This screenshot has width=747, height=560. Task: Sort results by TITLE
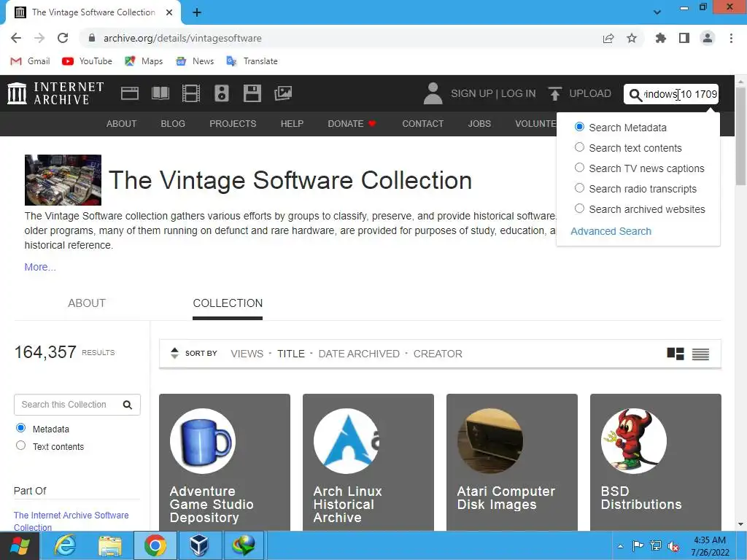[x=291, y=354]
